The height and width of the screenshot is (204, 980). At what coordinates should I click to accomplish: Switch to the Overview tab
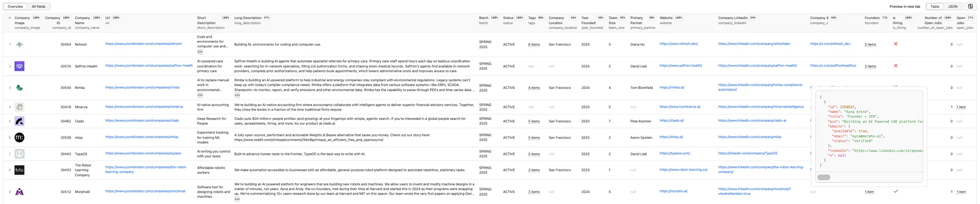(x=15, y=7)
